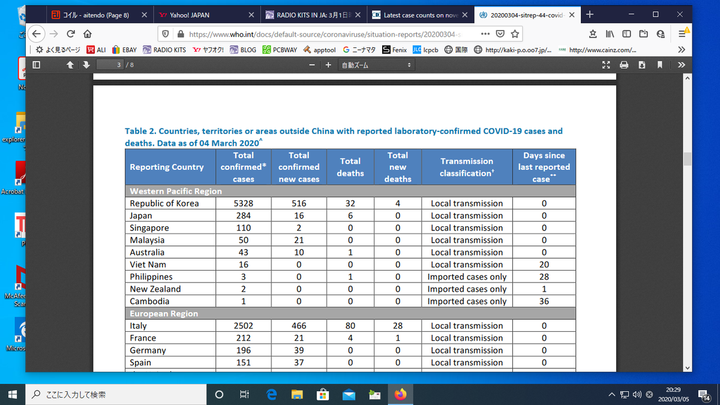Open Cortana circle on taskbar
The height and width of the screenshot is (405, 720).
click(219, 394)
